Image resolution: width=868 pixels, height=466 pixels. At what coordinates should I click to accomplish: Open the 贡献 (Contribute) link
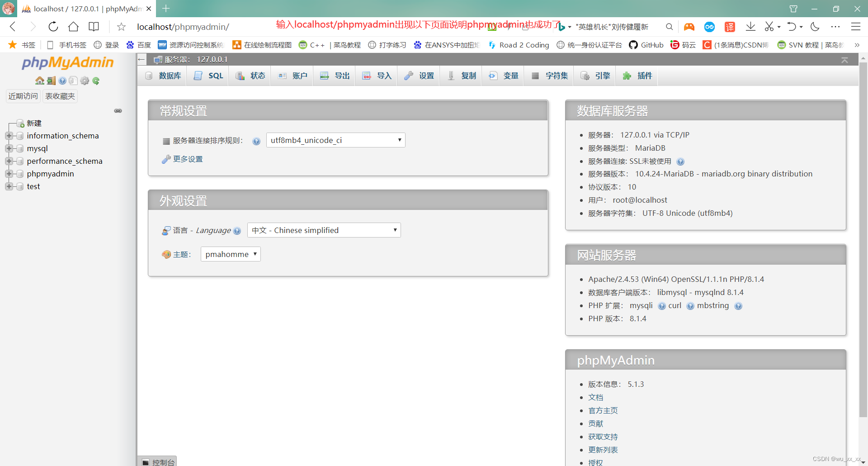pyautogui.click(x=595, y=423)
